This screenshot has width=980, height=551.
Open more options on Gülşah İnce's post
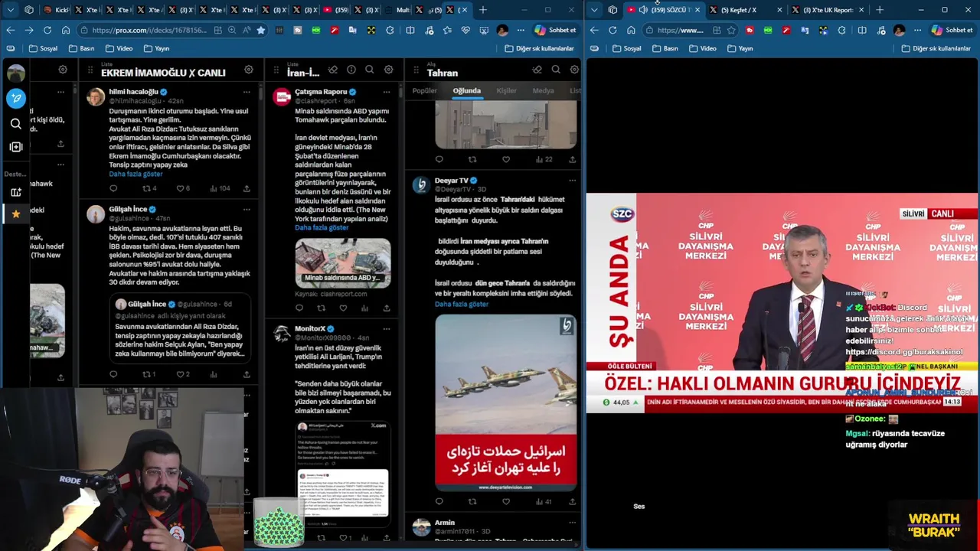pos(247,209)
